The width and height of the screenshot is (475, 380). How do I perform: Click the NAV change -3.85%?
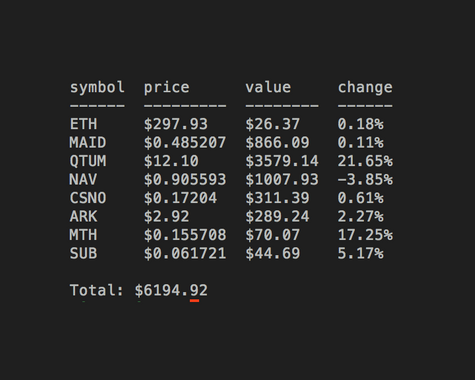[365, 179]
